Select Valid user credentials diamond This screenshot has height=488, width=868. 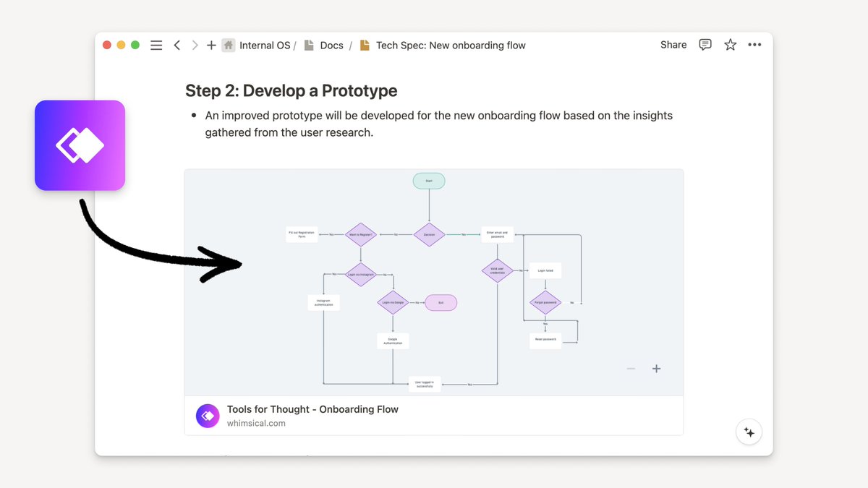(x=498, y=271)
